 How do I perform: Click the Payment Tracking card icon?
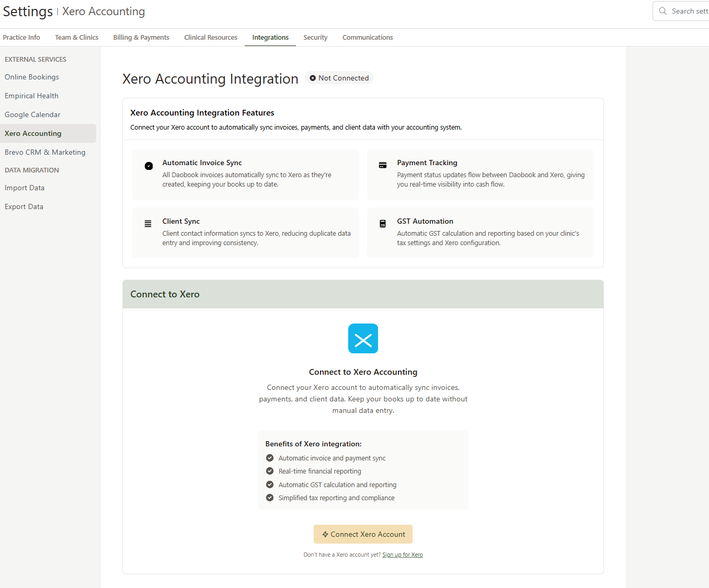[x=383, y=165]
